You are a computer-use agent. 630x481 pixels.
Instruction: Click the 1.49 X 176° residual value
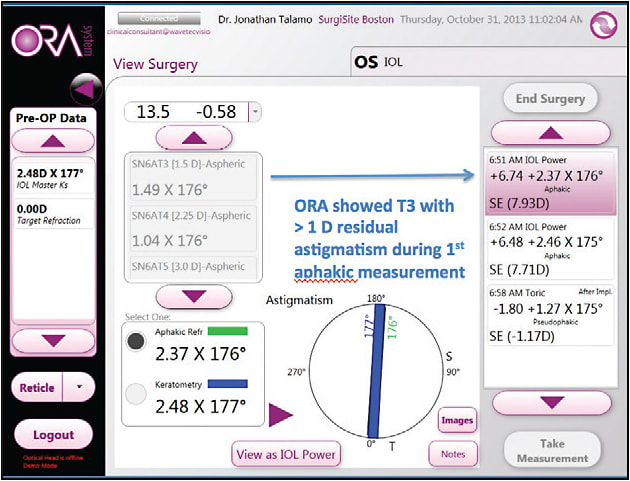pos(170,190)
